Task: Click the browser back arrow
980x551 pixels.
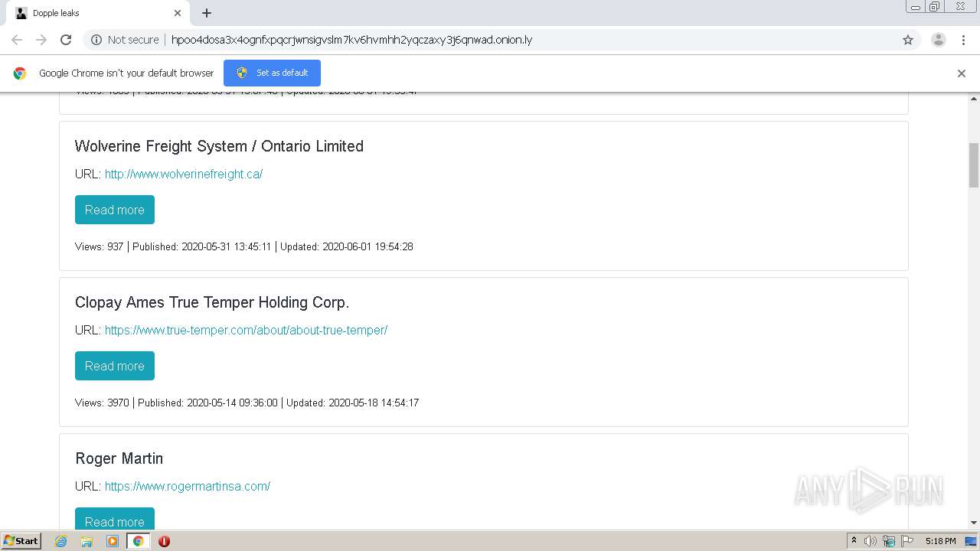Action: click(x=17, y=40)
